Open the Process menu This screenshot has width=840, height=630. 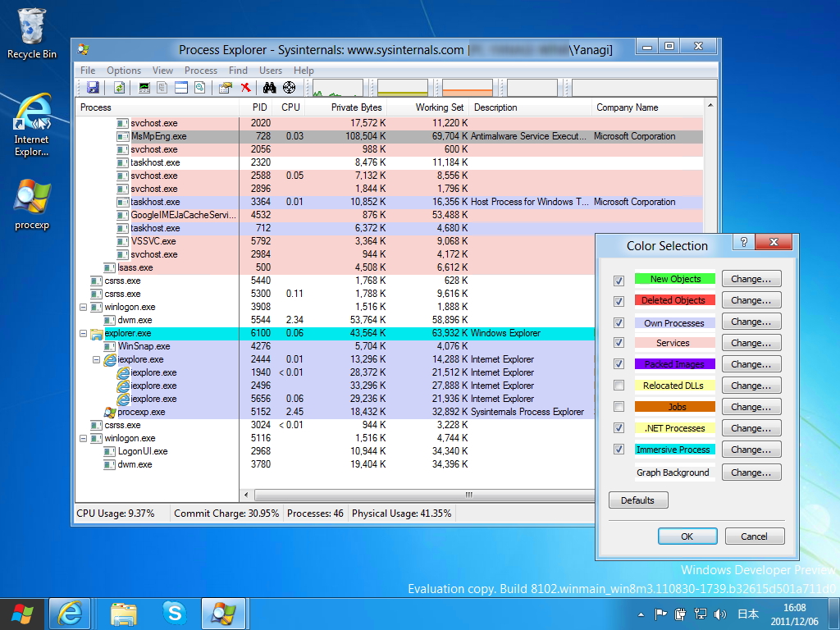pyautogui.click(x=200, y=70)
